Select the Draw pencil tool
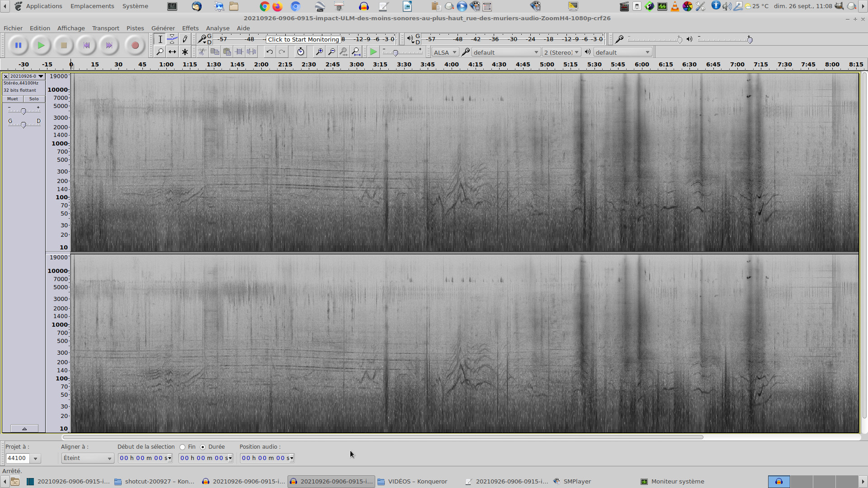 pos(185,39)
